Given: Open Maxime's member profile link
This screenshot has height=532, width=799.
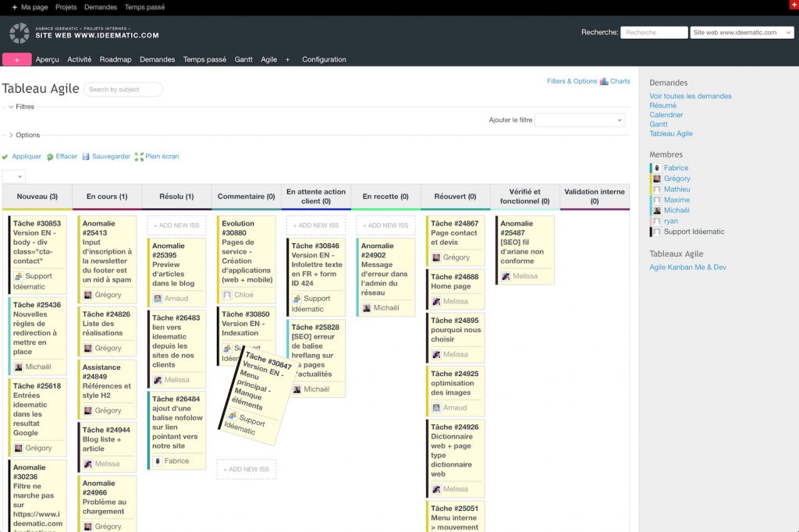Looking at the screenshot, I should (x=676, y=200).
